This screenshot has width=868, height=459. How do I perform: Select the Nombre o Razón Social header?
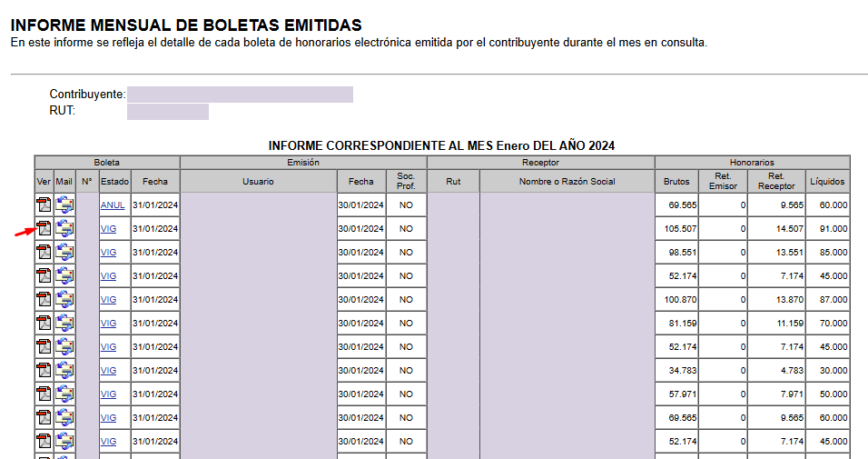(567, 181)
